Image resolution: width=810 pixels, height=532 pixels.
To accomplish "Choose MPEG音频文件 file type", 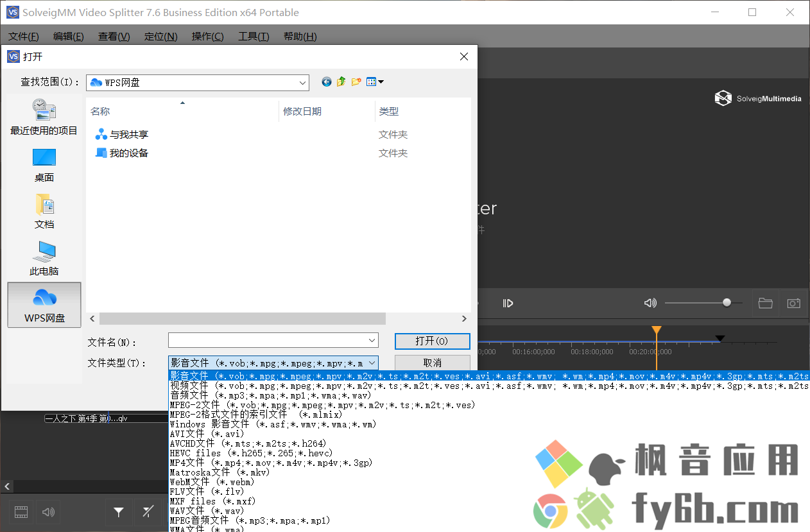I will pyautogui.click(x=489, y=520).
